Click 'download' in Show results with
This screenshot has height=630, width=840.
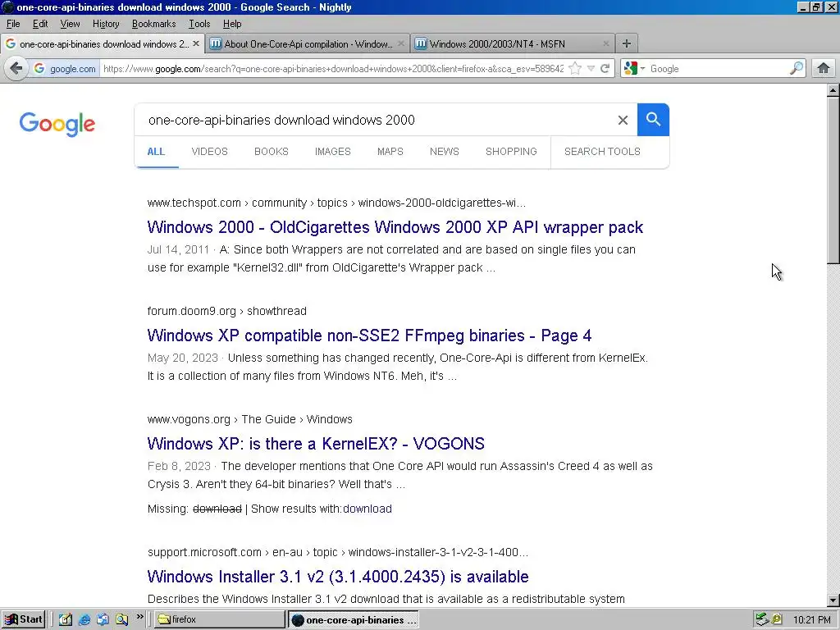[367, 509]
